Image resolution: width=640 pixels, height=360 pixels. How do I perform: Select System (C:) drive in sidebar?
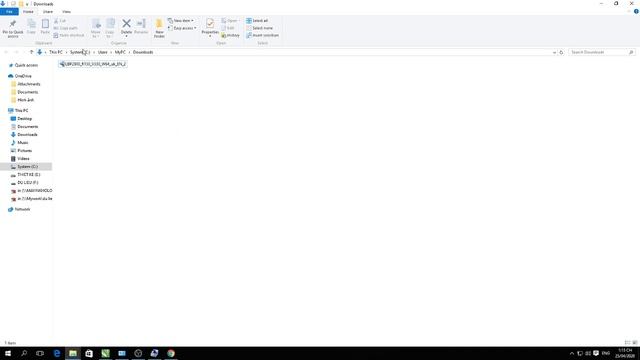(26, 167)
